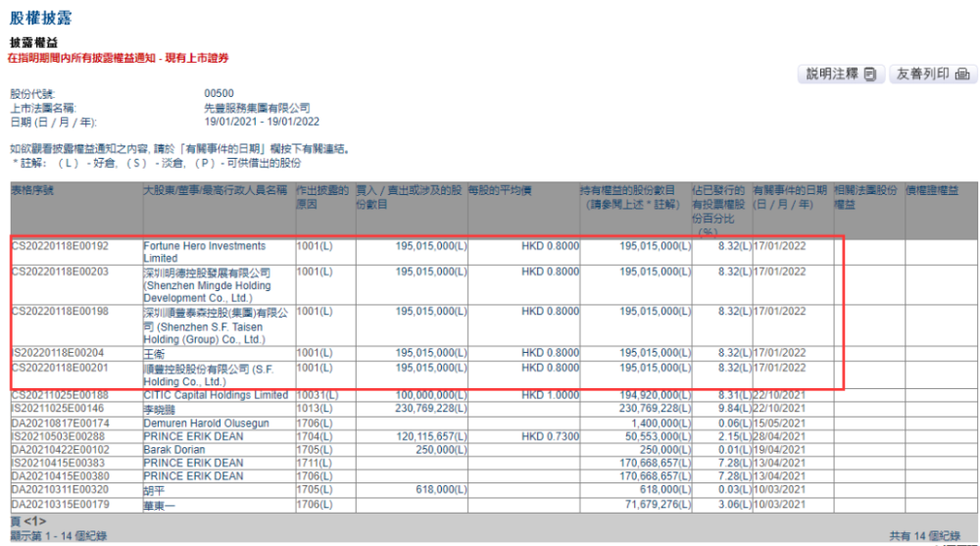Viewport: 980px width, 546px height.
Task: Click Fortune Hero Investments Limited name
Action: [205, 252]
